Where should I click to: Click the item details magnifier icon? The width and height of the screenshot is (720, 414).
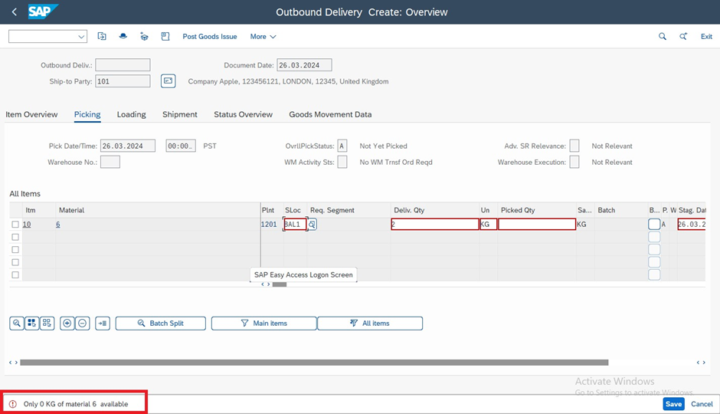17,323
